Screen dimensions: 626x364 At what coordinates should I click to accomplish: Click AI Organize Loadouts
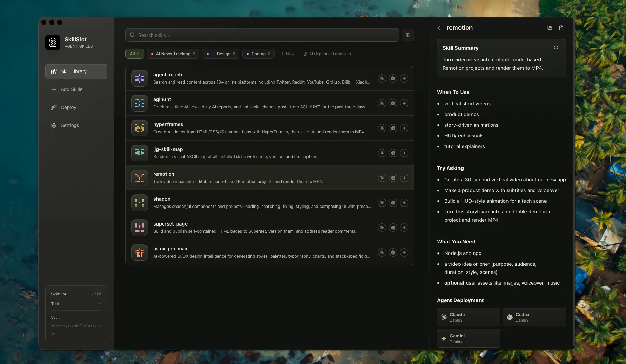pyautogui.click(x=327, y=54)
